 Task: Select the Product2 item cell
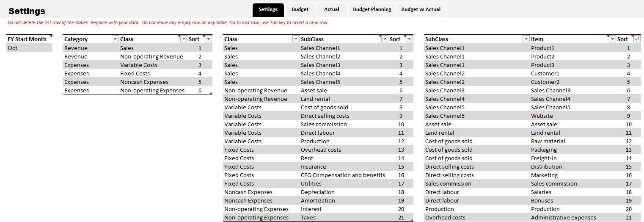[573, 56]
